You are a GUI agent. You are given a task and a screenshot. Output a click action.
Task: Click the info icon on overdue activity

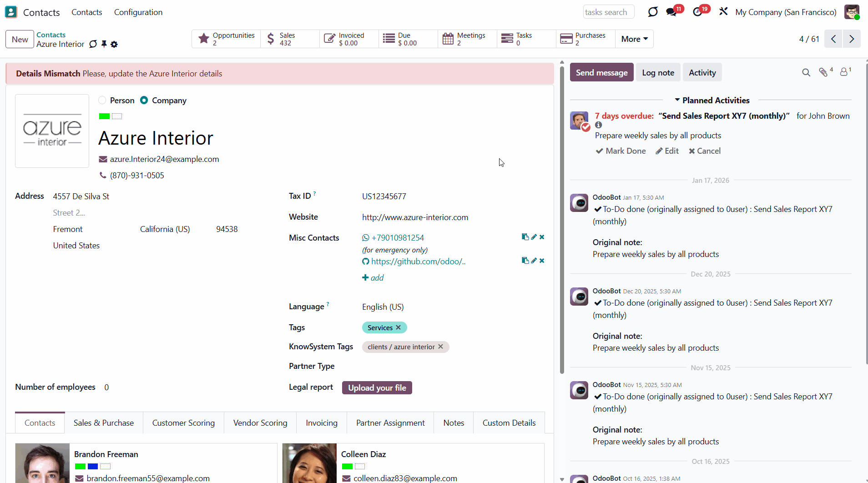599,125
